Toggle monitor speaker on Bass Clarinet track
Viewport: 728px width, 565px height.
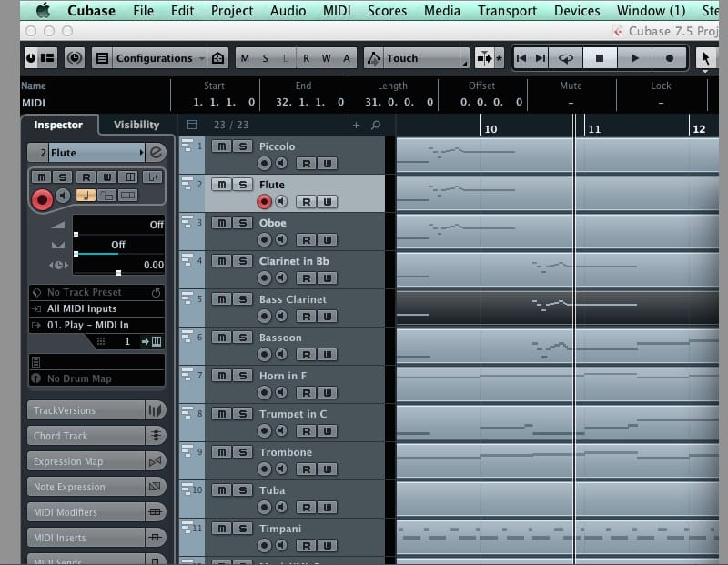click(281, 316)
